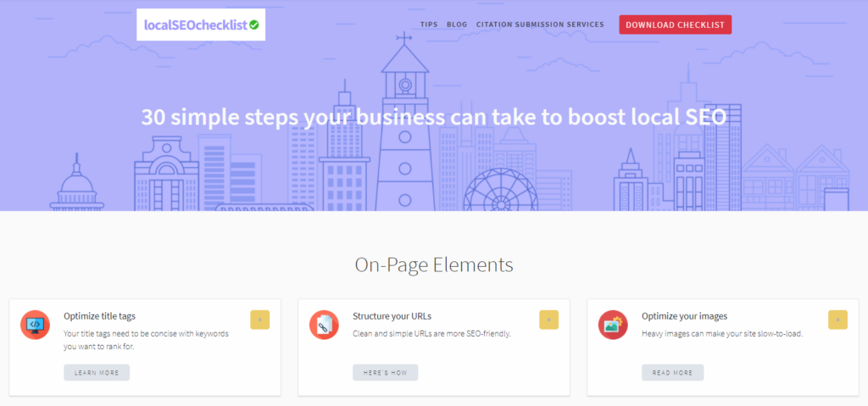Click the description about concise title tags

[x=146, y=341]
